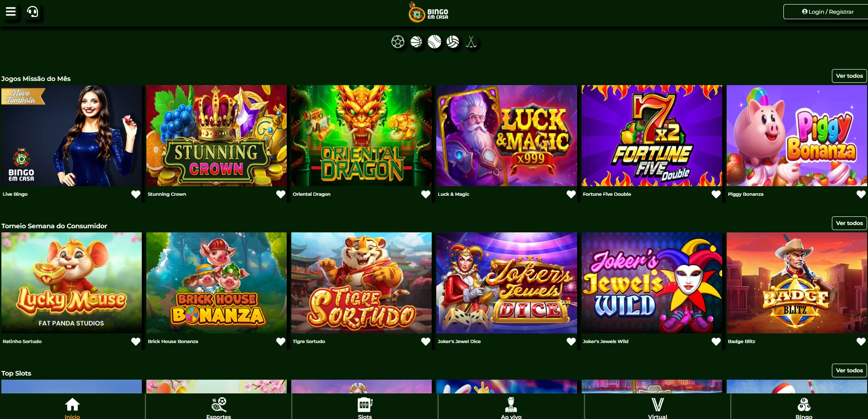The height and width of the screenshot is (419, 868).
Task: Open the hamburger menu
Action: coord(11,11)
